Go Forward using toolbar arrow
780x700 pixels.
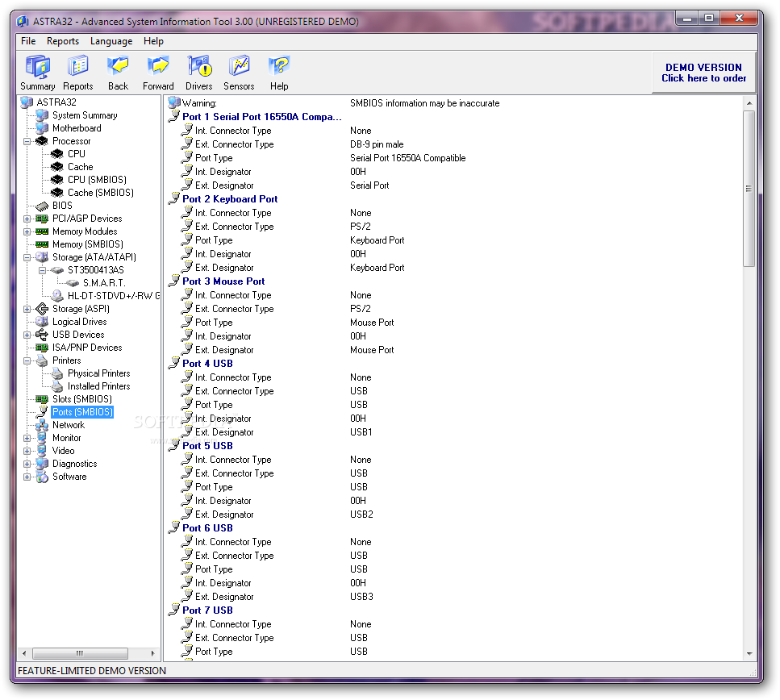click(158, 73)
